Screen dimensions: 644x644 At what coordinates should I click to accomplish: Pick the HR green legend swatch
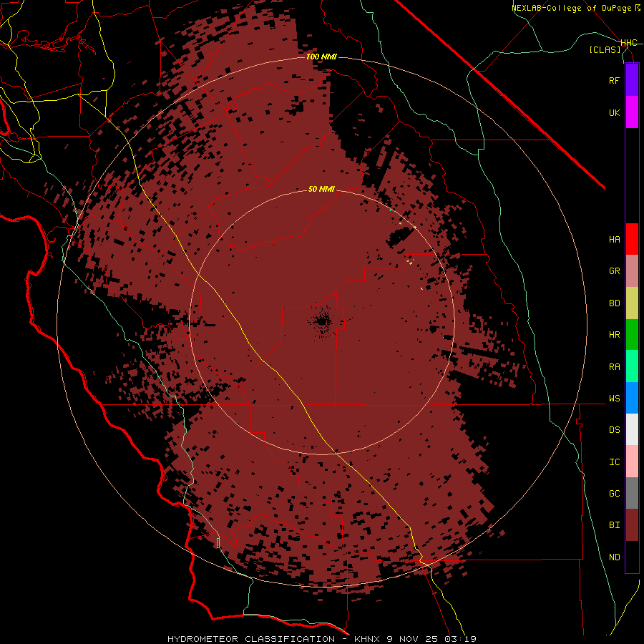coord(632,335)
